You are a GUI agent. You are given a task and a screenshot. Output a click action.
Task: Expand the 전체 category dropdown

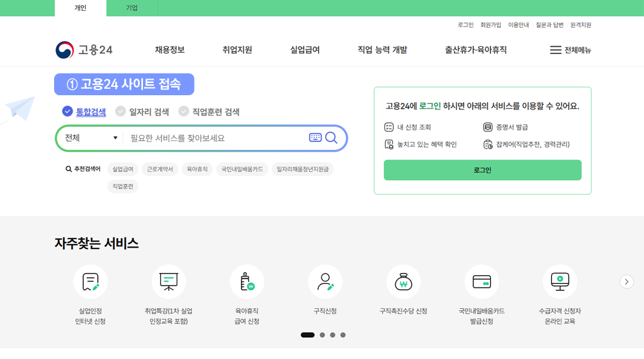[x=91, y=138]
